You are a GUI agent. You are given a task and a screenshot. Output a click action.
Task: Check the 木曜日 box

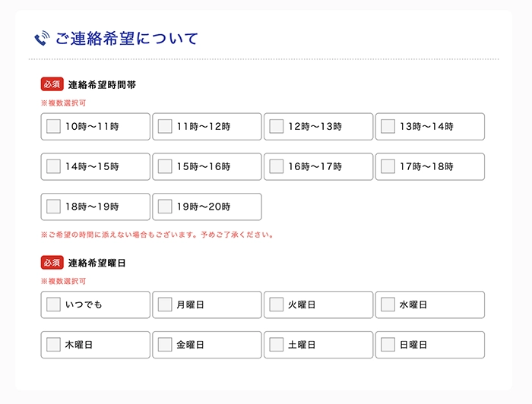[x=53, y=344]
